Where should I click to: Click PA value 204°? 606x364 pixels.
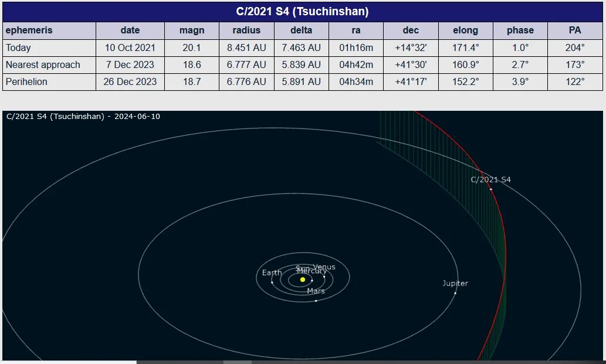pyautogui.click(x=575, y=47)
